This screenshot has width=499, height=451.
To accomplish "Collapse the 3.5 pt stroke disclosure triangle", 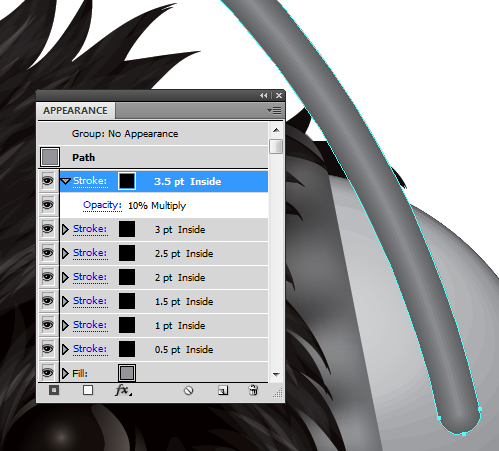I will point(66,181).
